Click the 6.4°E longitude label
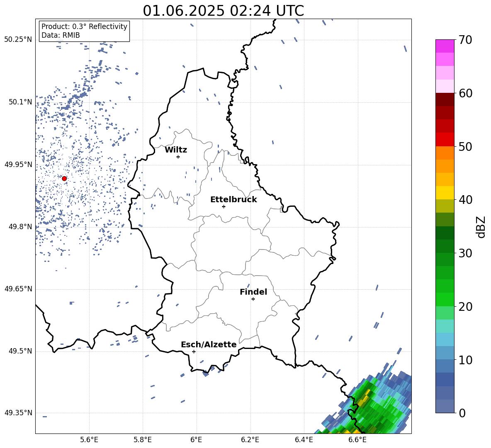This screenshot has width=491, height=448. point(304,440)
